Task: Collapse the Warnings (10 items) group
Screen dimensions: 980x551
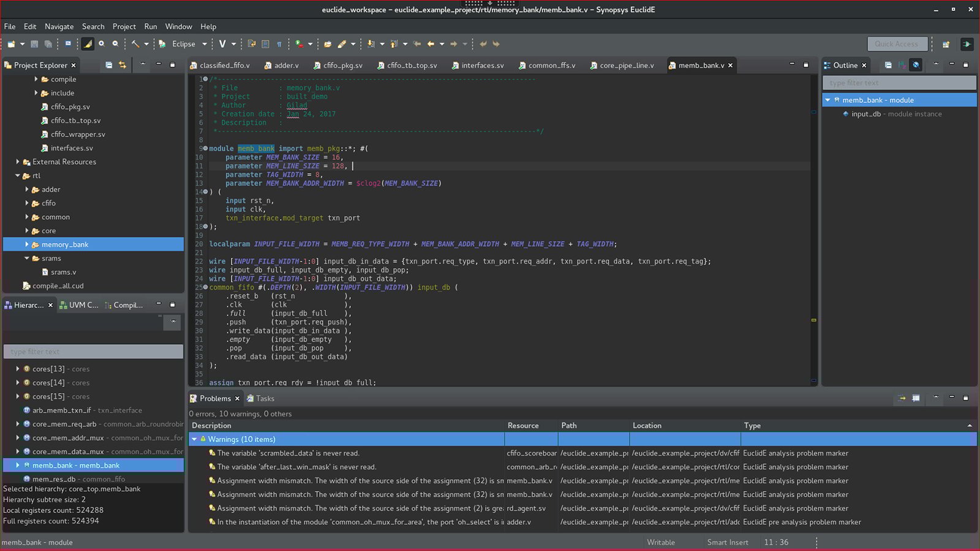Action: pyautogui.click(x=194, y=439)
